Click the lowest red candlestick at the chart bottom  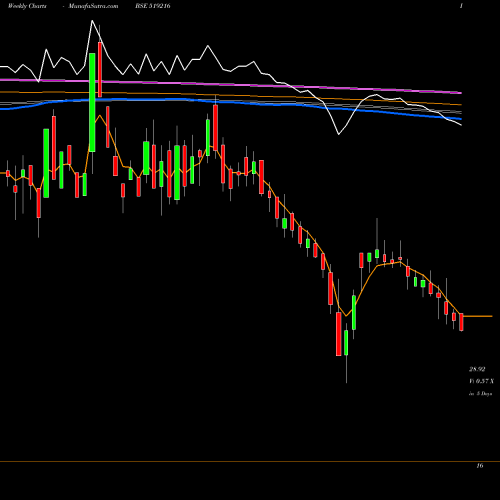click(x=339, y=334)
